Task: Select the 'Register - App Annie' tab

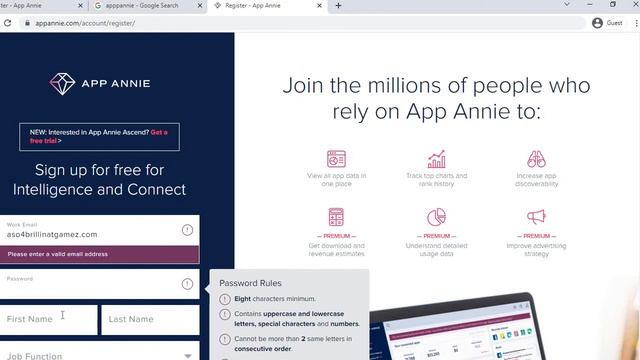Action: pyautogui.click(x=267, y=6)
